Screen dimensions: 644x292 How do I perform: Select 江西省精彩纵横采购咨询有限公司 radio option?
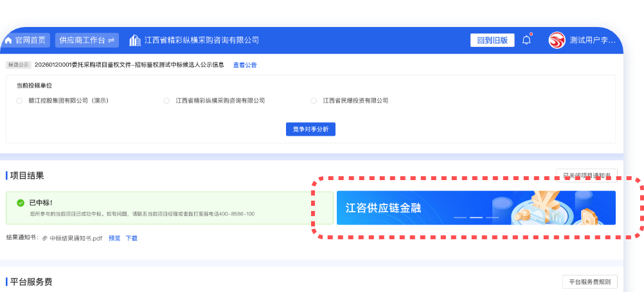[166, 101]
